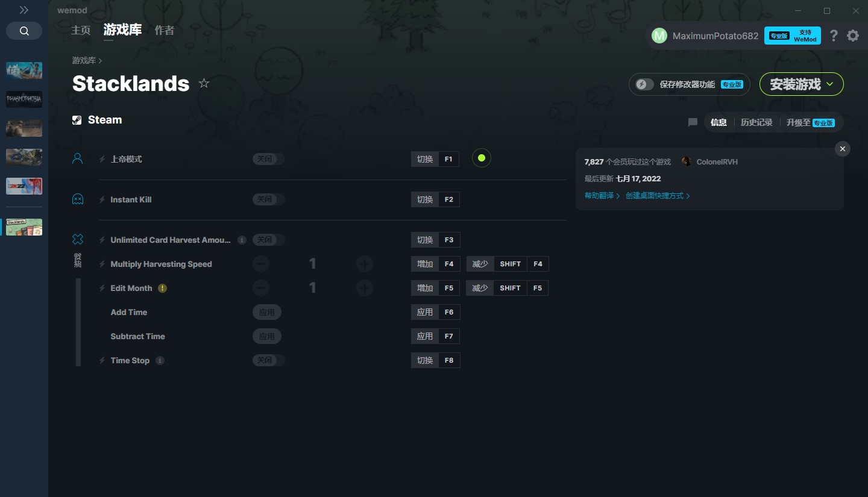Increase Edit Month plus button

(x=364, y=288)
